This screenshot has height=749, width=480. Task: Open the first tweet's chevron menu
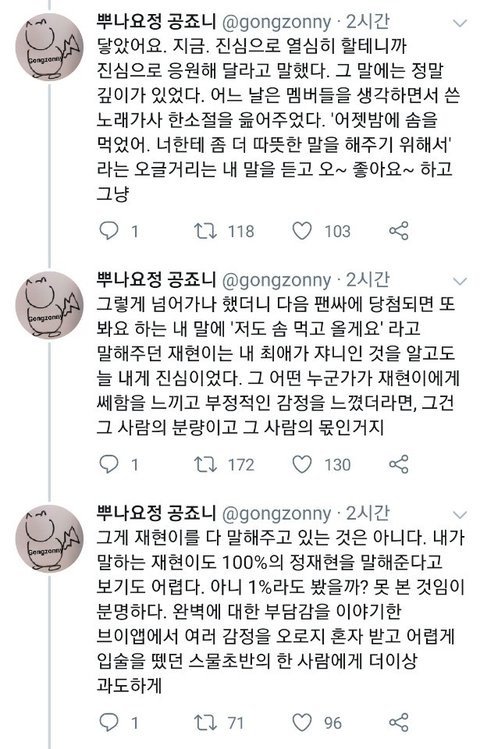[x=459, y=23]
